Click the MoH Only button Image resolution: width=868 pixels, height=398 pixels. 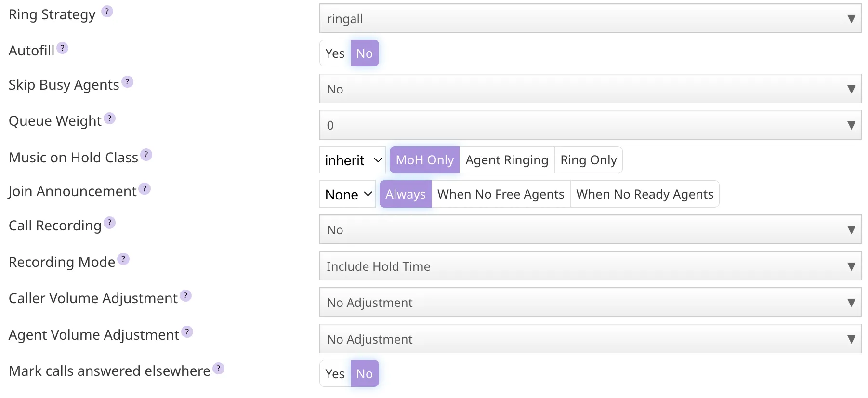click(x=424, y=160)
